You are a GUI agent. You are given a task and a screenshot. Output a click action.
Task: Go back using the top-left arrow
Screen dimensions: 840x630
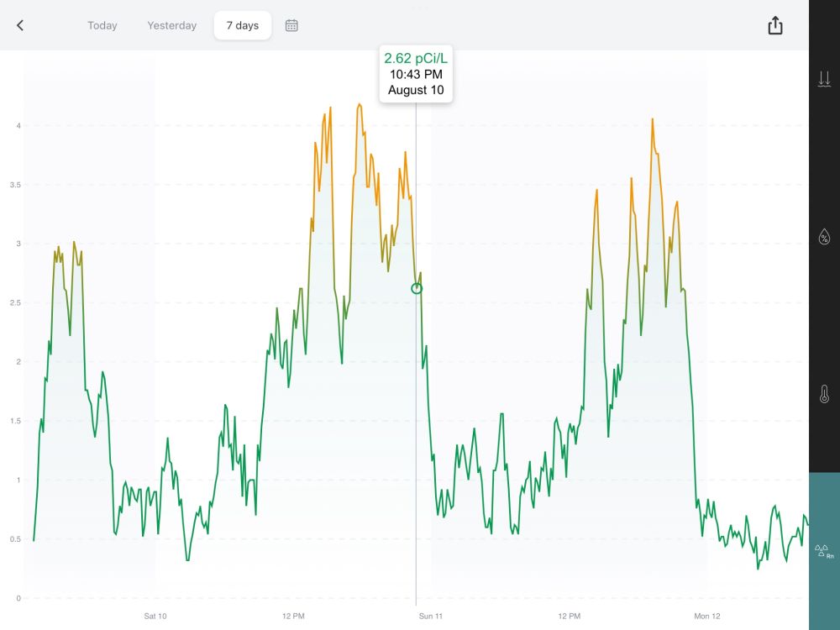(20, 25)
